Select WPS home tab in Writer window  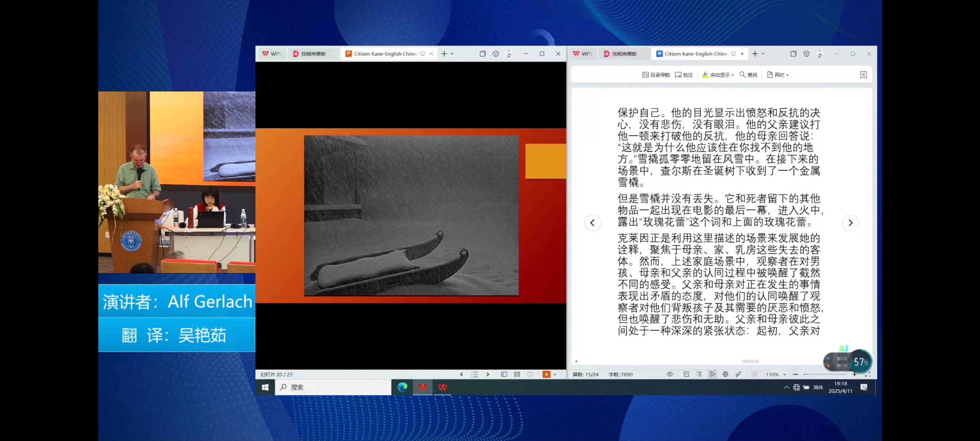point(583,53)
